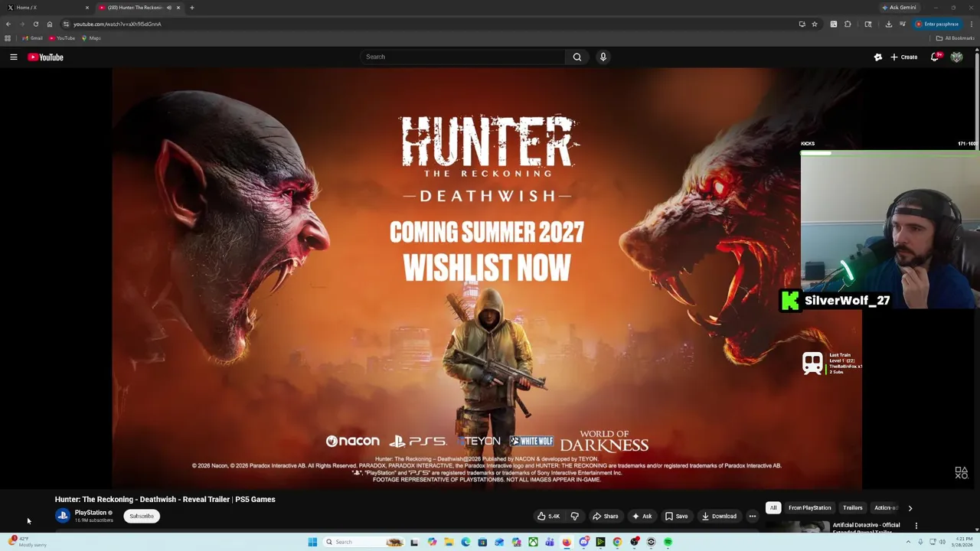Expand the All Bookmarks folder
This screenshot has height=551, width=980.
[955, 38]
